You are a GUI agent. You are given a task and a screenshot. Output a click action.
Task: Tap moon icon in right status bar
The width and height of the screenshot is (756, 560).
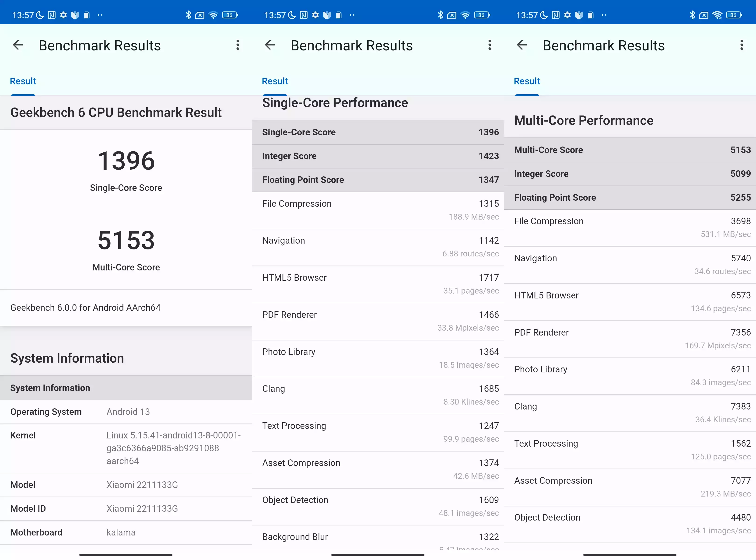[544, 15]
